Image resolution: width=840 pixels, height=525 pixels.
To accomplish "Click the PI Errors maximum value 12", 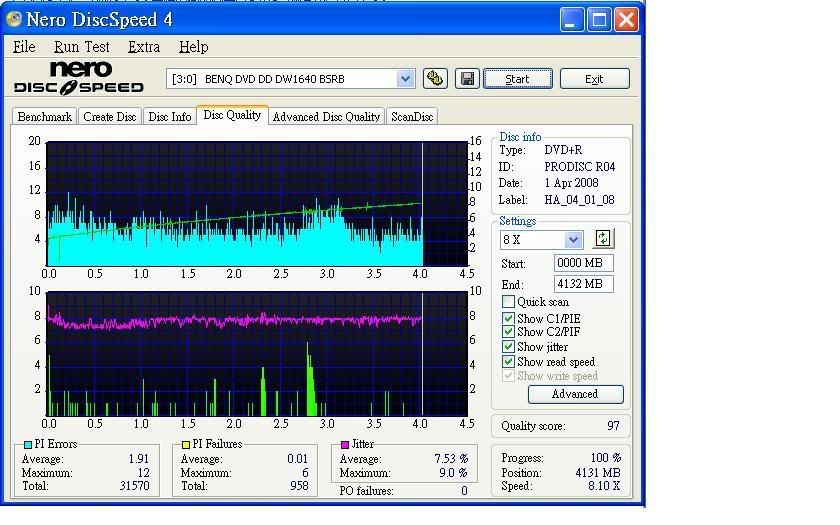I will tap(144, 473).
